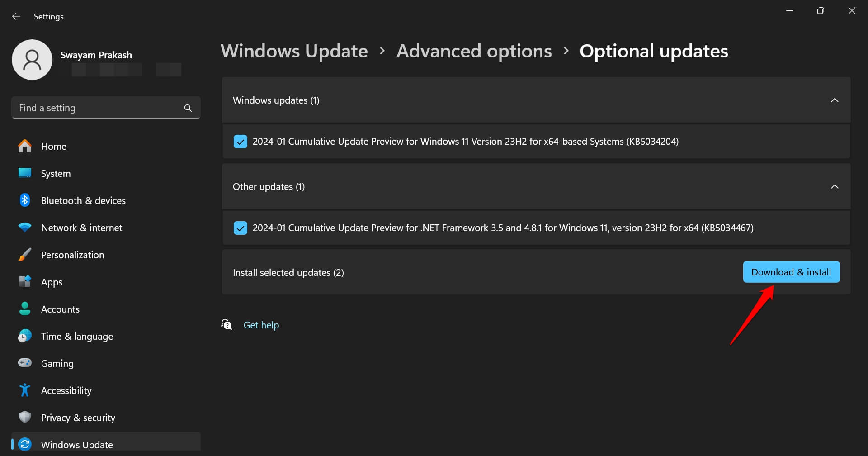Viewport: 868px width, 456px height.
Task: Click the search magnifier icon
Action: (x=188, y=108)
